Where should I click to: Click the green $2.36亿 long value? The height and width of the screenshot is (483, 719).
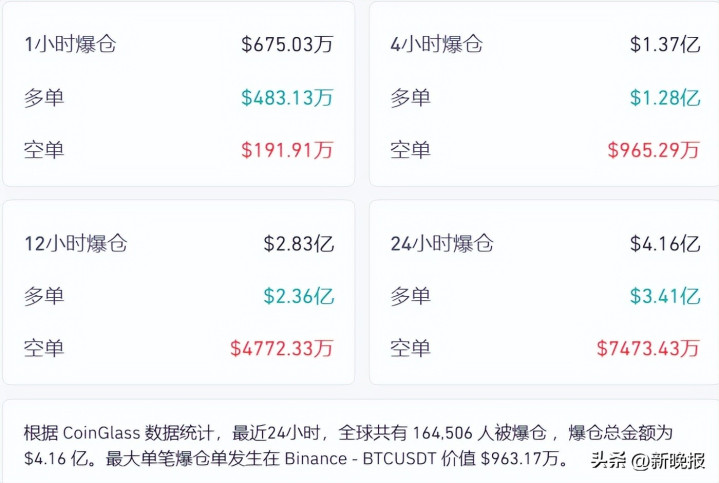point(298,296)
